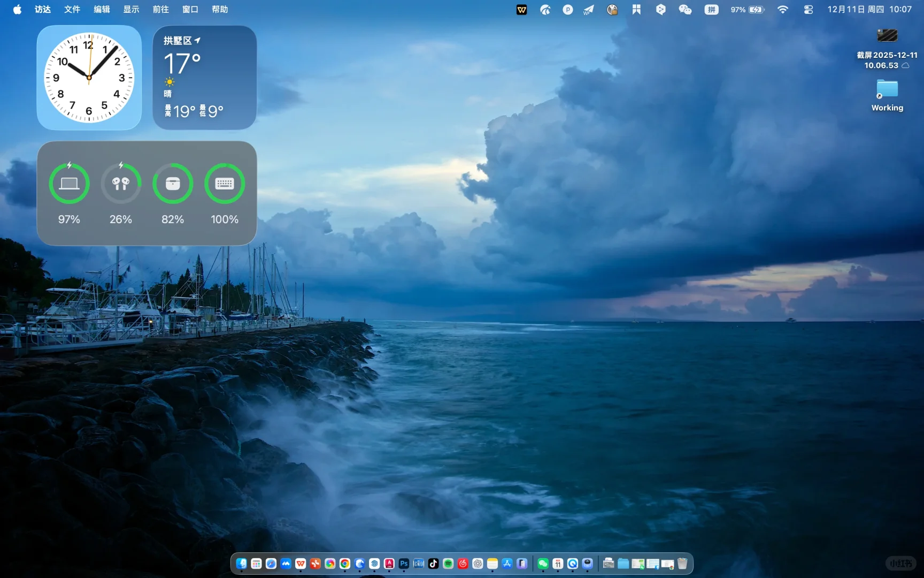This screenshot has width=924, height=578.
Task: Open the App Store from the Dock
Action: (x=507, y=563)
